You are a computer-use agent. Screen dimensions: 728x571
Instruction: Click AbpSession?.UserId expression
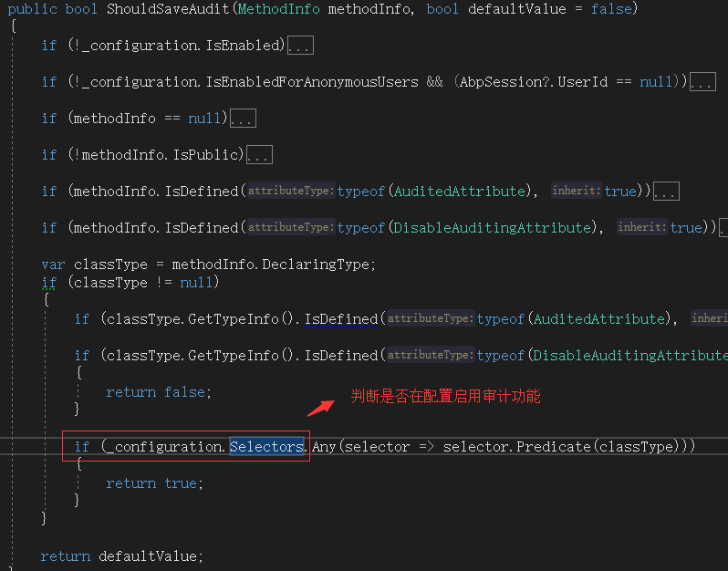(x=534, y=82)
